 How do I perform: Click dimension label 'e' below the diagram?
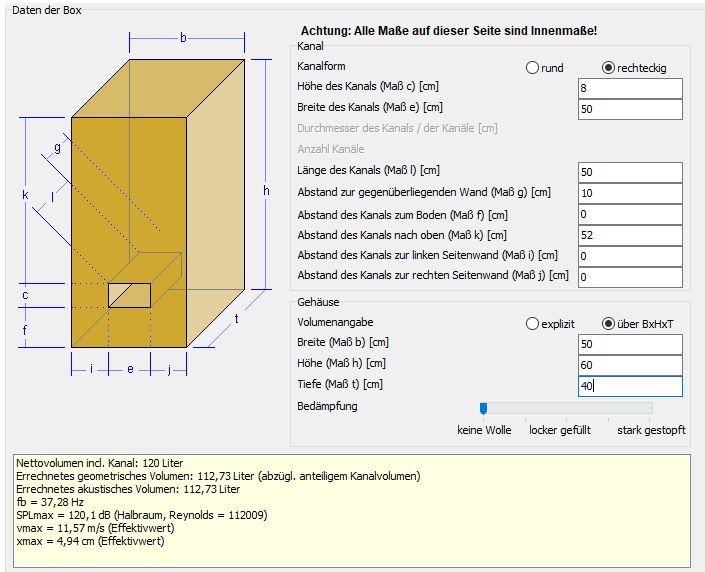pos(130,369)
